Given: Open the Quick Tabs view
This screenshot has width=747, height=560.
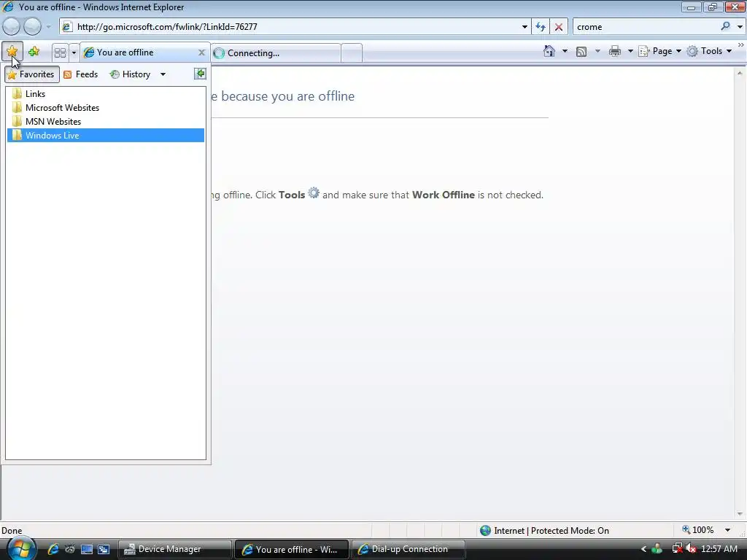Looking at the screenshot, I should (x=60, y=52).
